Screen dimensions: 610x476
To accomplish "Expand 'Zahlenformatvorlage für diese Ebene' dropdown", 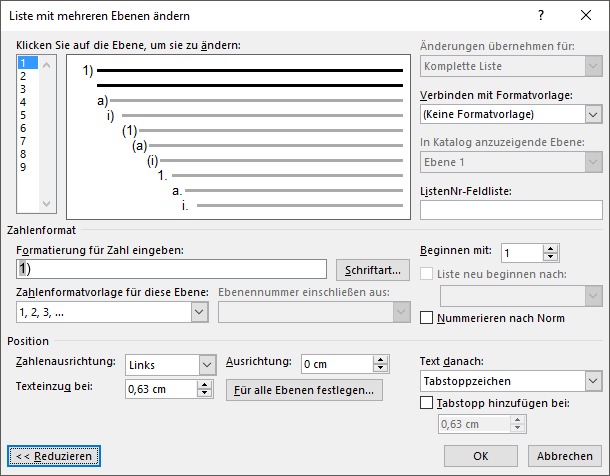I will pos(199,312).
